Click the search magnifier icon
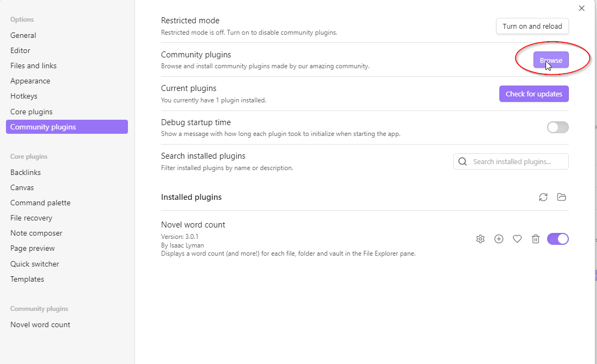 (463, 161)
